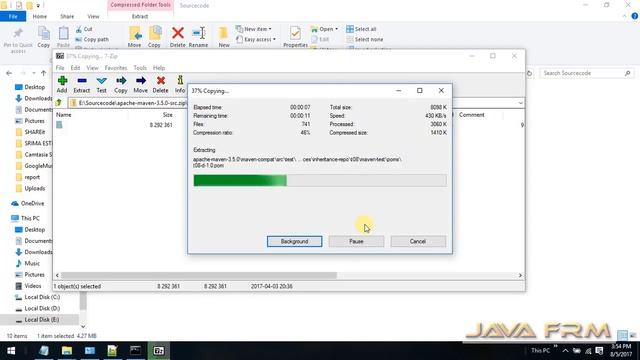Click Explorer Refresh icon beside search box
The width and height of the screenshot is (640, 360).
[x=529, y=73]
